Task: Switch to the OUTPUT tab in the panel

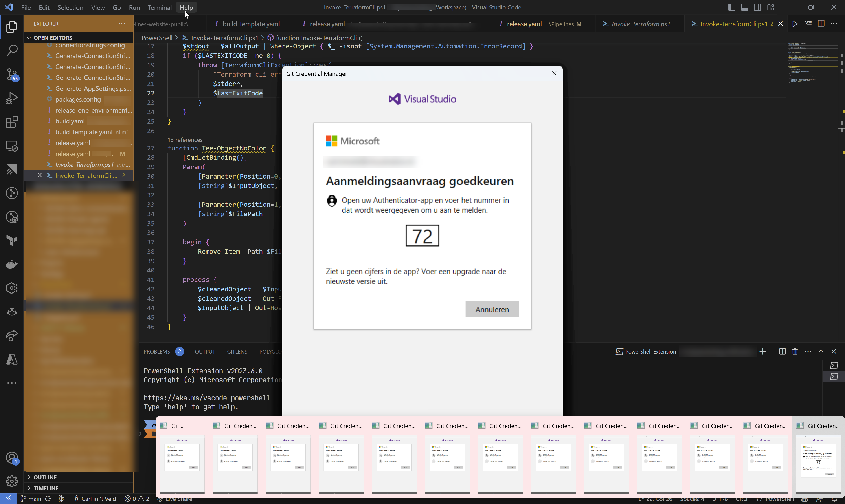Action: (205, 352)
